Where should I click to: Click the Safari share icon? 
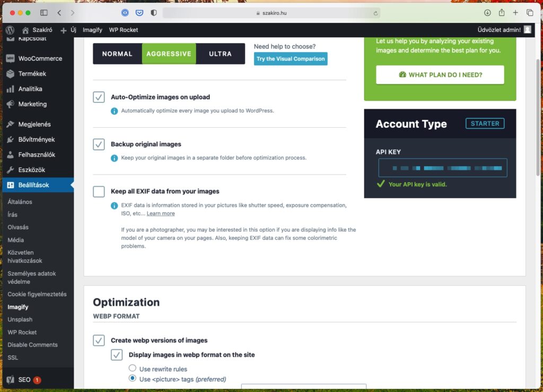coord(501,13)
